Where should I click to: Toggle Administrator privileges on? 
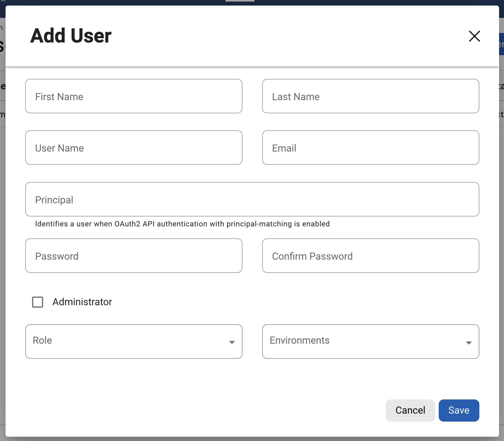(x=37, y=302)
